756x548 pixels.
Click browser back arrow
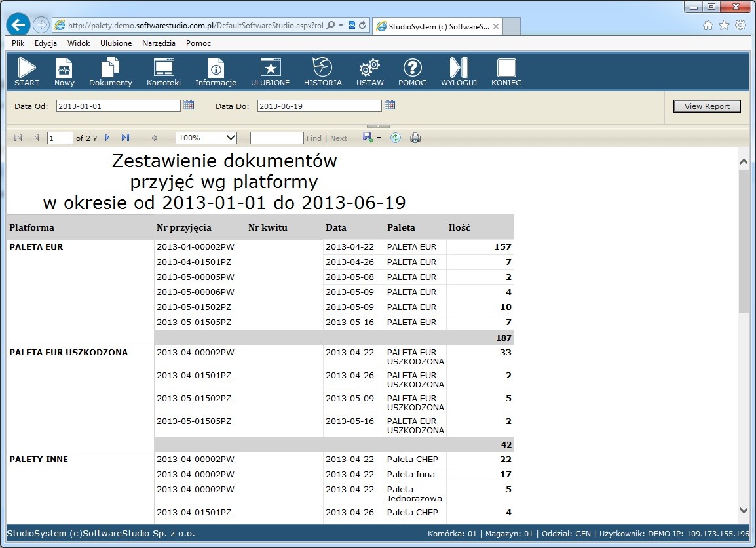coord(18,25)
